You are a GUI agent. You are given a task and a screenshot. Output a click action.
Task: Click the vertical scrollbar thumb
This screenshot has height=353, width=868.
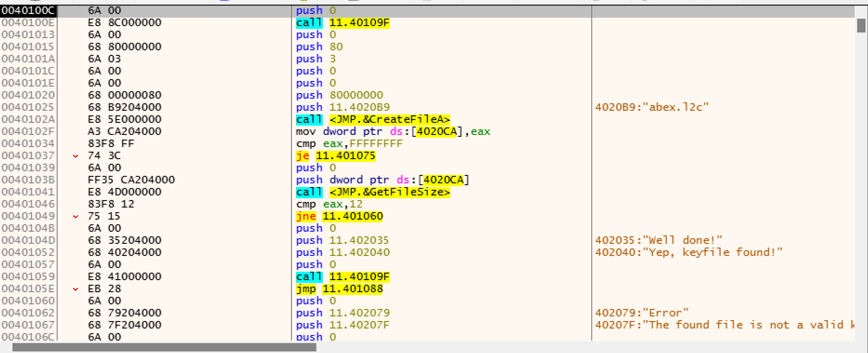pos(861,26)
